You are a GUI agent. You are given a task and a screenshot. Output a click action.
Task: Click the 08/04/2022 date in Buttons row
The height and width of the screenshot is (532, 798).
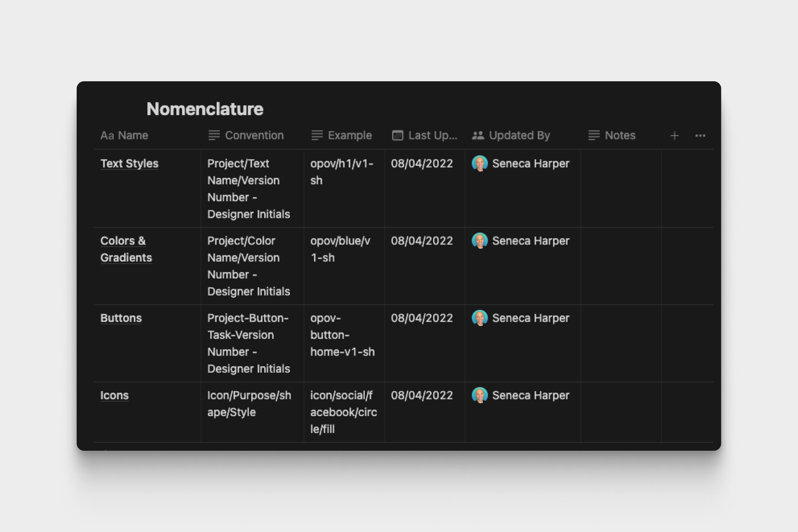tap(422, 318)
